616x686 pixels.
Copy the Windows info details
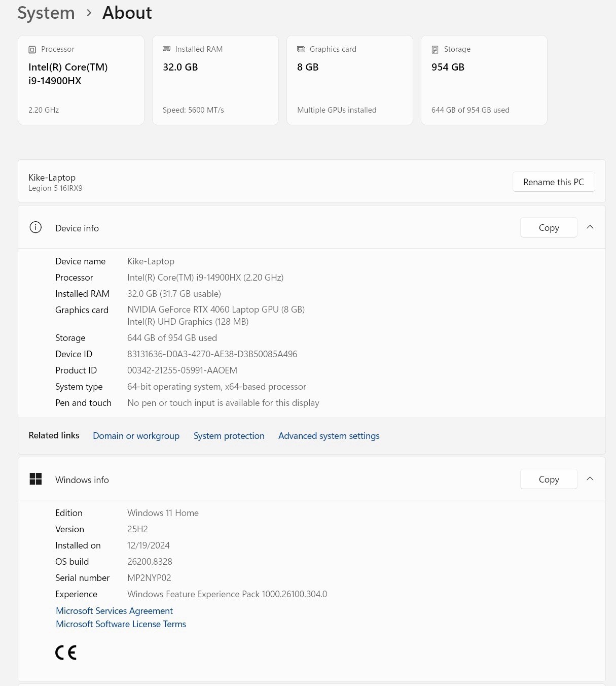[549, 479]
